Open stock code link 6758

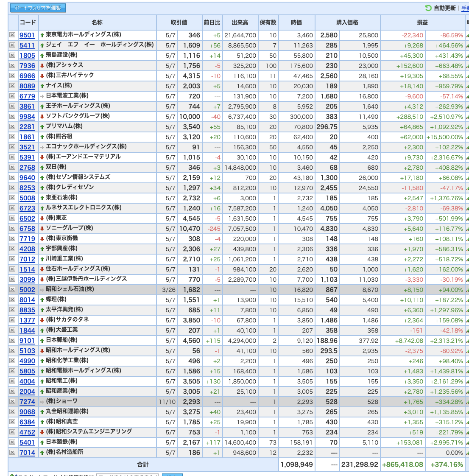(27, 229)
